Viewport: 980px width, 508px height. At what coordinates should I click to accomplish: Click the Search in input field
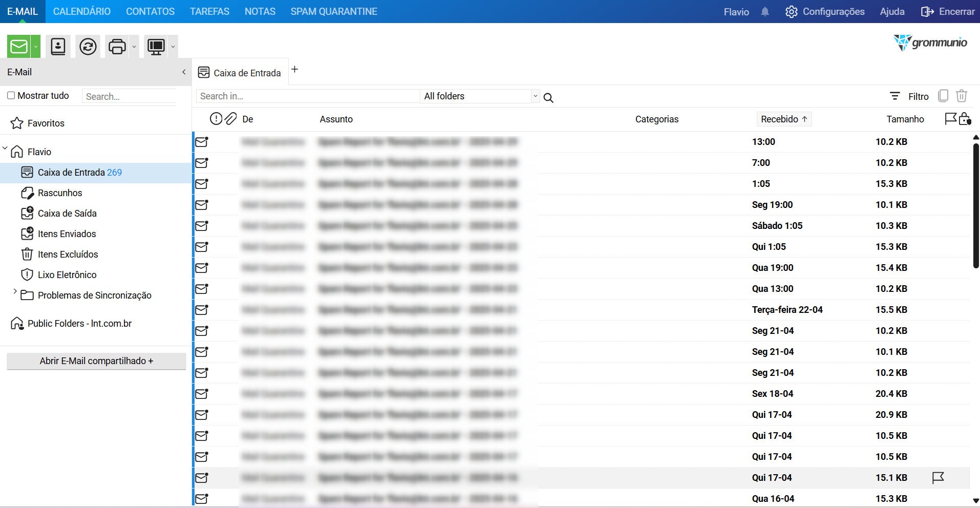point(307,96)
